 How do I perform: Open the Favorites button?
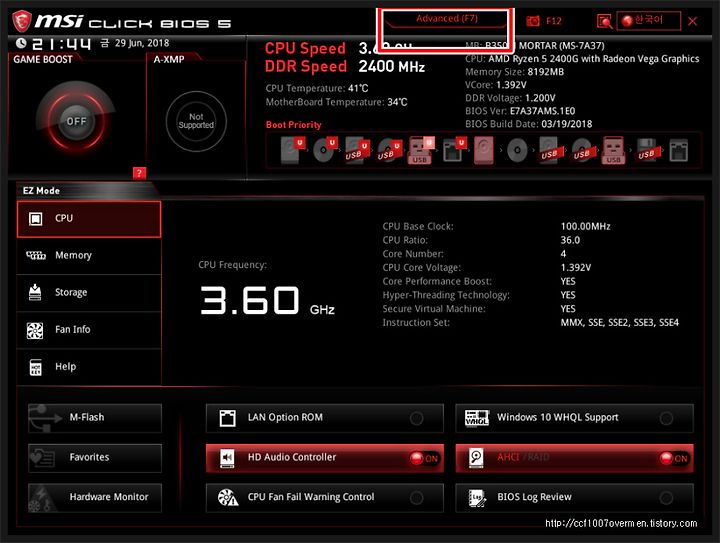click(x=95, y=458)
